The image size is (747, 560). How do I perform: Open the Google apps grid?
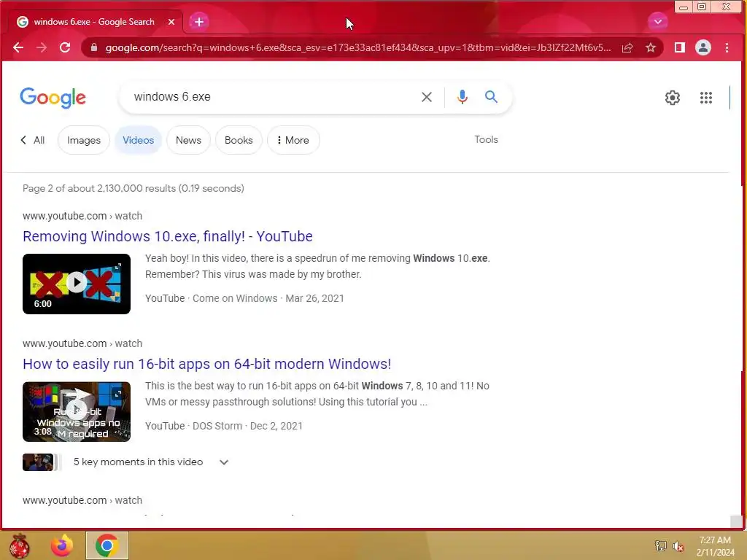[706, 98]
